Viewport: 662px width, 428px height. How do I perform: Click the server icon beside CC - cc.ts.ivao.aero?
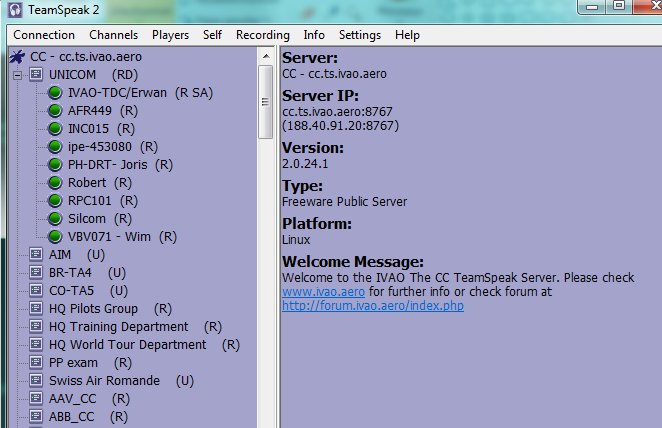(17, 57)
